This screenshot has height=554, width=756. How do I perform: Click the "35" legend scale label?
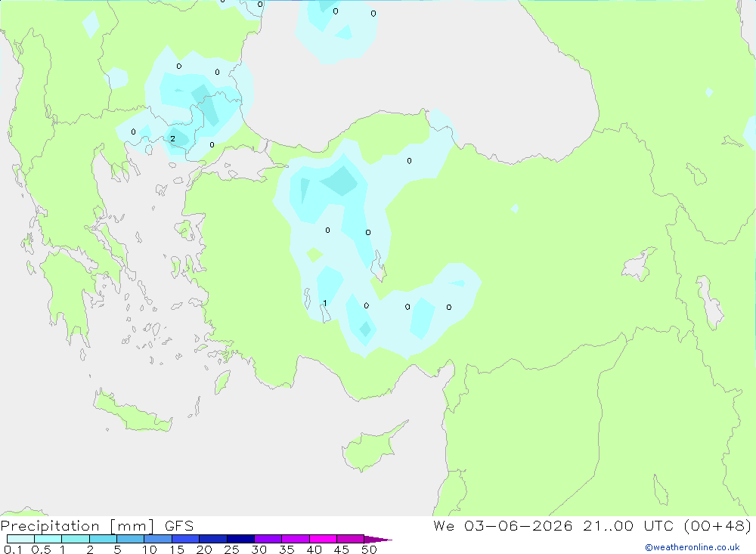287,549
